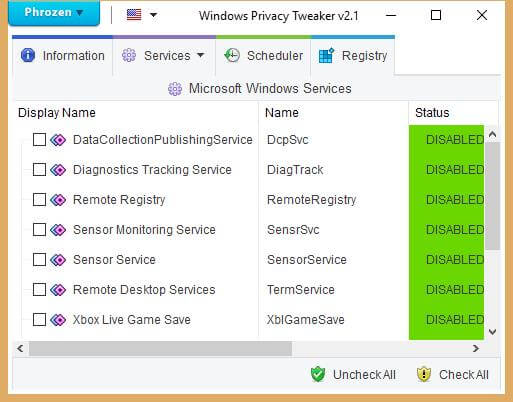Toggle the Xbox Live Game Save checkbox

(39, 320)
